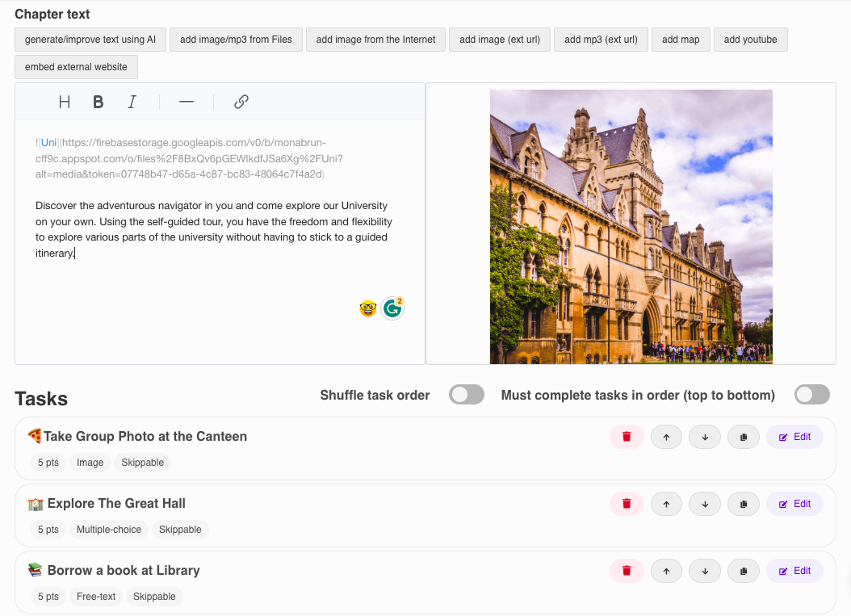Move Take Group Photo task down
The image size is (851, 616).
point(704,436)
